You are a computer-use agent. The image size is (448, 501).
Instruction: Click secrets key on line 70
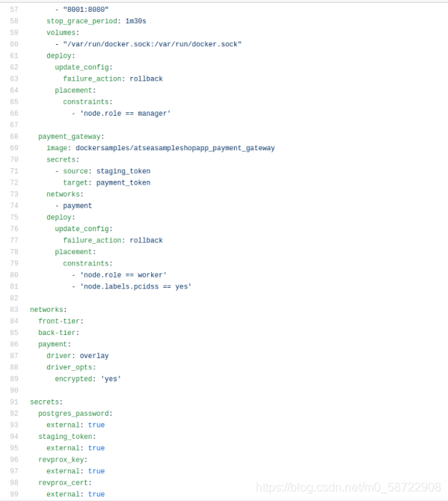[61, 160]
